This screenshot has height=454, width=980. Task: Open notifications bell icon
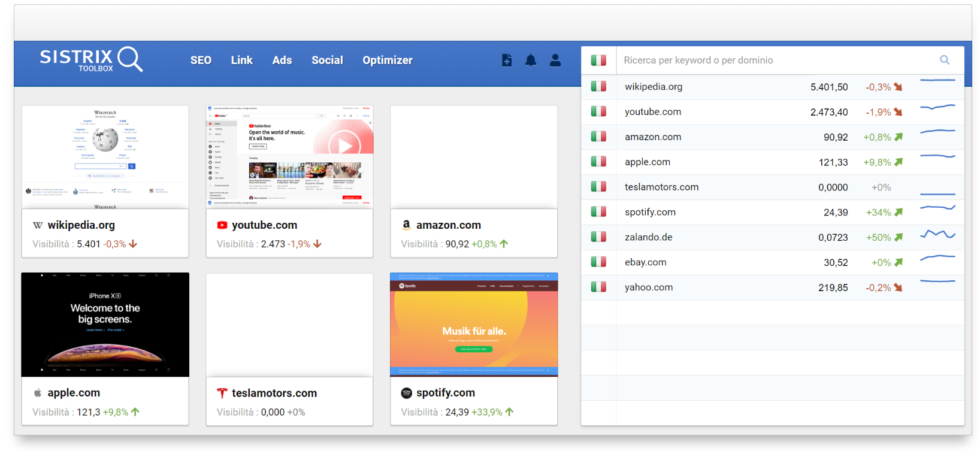pyautogui.click(x=531, y=60)
